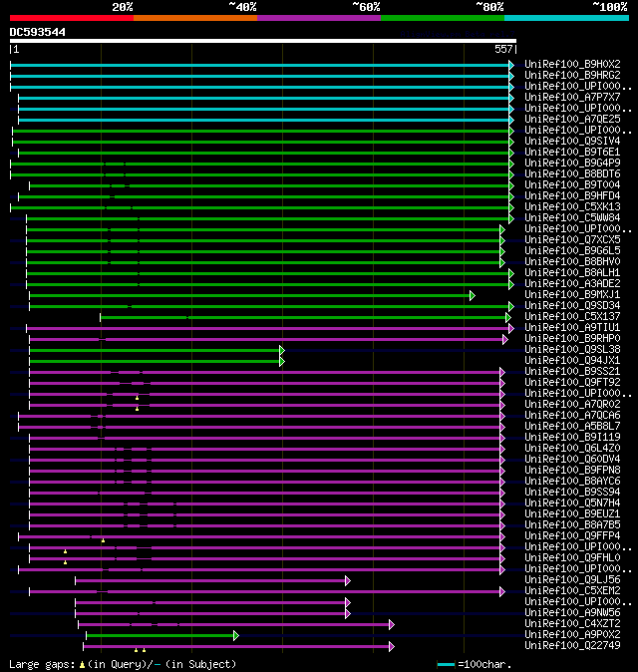Image resolution: width=638 pixels, height=672 pixels.
Task: Choose the UniRef100_B8BDT6 entry
Action: [572, 174]
